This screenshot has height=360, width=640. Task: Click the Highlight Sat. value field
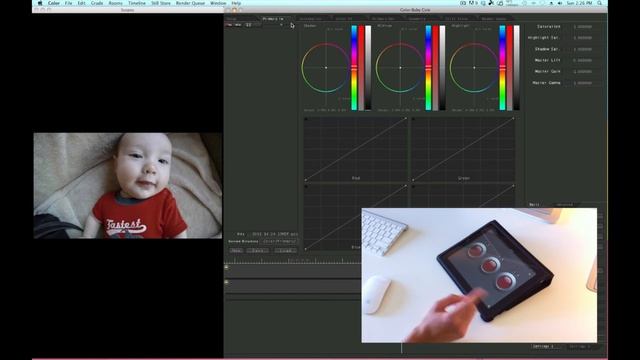tap(583, 38)
